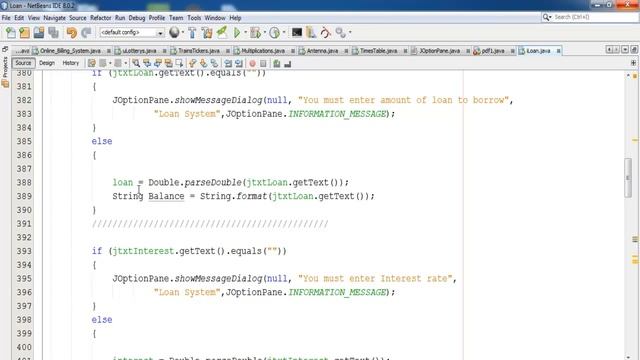The width and height of the screenshot is (640, 360).
Task: Click Previous Bookmark icon
Action: tap(193, 63)
